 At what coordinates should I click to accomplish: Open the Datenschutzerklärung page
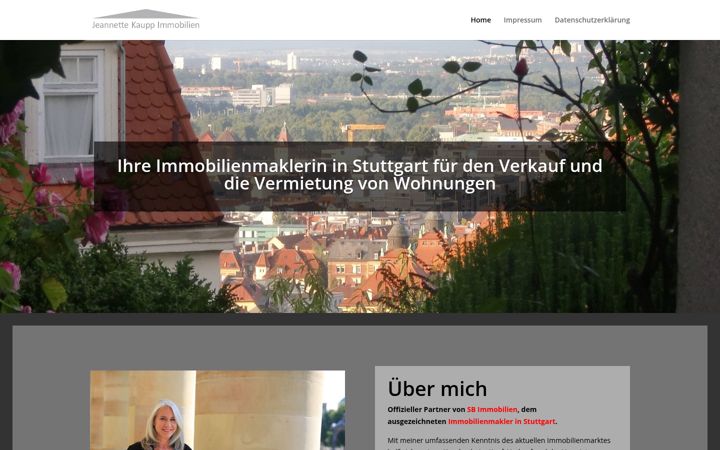[592, 20]
